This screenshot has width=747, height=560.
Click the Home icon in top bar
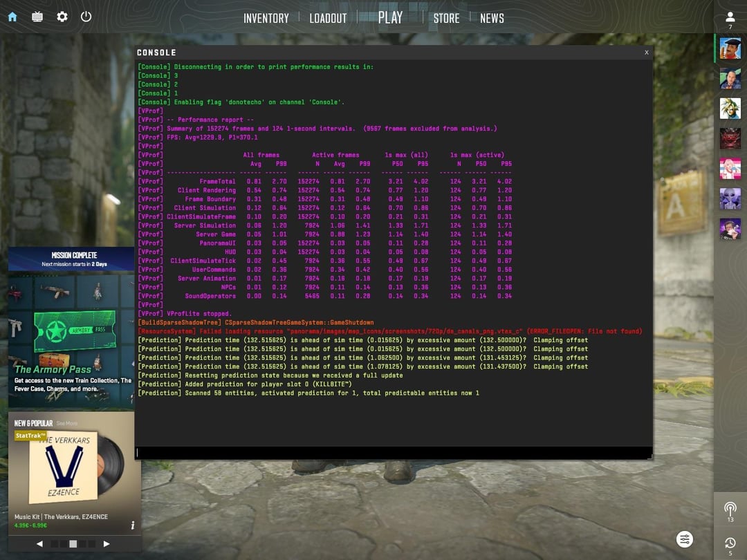tap(12, 17)
